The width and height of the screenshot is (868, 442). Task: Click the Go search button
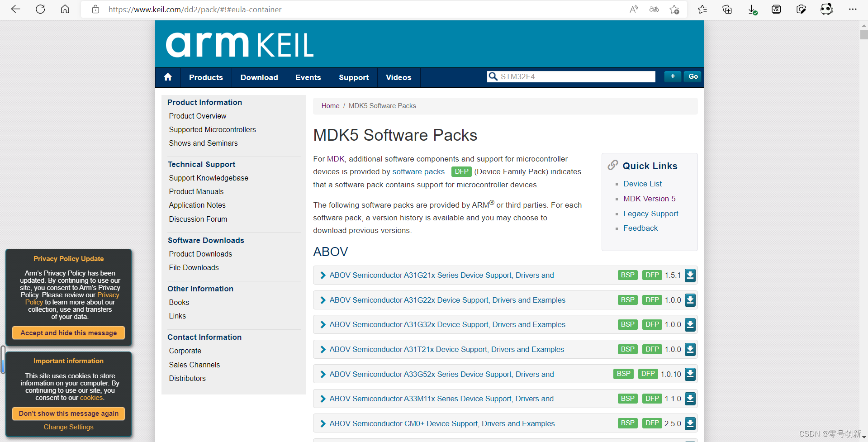[x=693, y=76]
